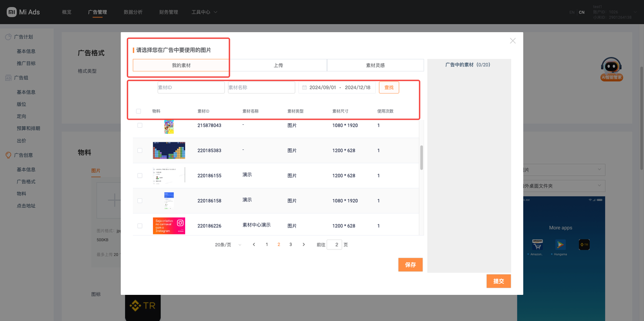Viewport: 644px width, 321px height.
Task: Click the 广告创意 lightbulb icon
Action: click(9, 155)
